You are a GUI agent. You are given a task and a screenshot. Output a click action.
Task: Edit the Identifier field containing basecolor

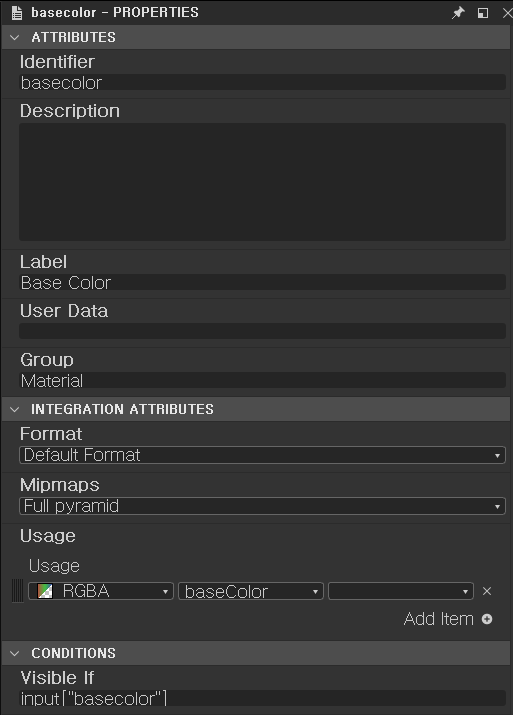tap(262, 83)
